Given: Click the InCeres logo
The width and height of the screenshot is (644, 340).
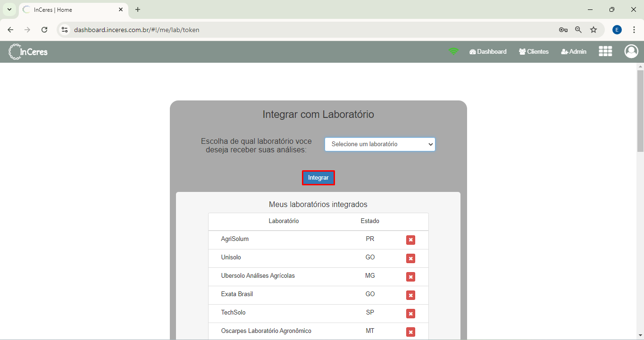Looking at the screenshot, I should [28, 52].
